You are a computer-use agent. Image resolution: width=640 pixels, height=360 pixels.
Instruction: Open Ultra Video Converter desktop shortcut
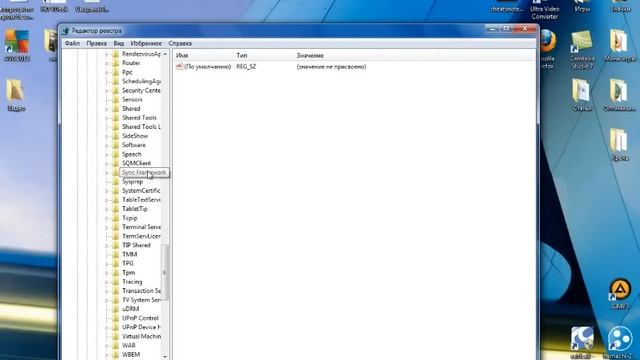(x=544, y=10)
